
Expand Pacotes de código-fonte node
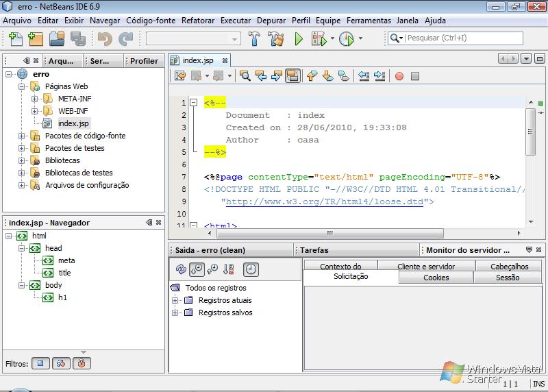(22, 136)
